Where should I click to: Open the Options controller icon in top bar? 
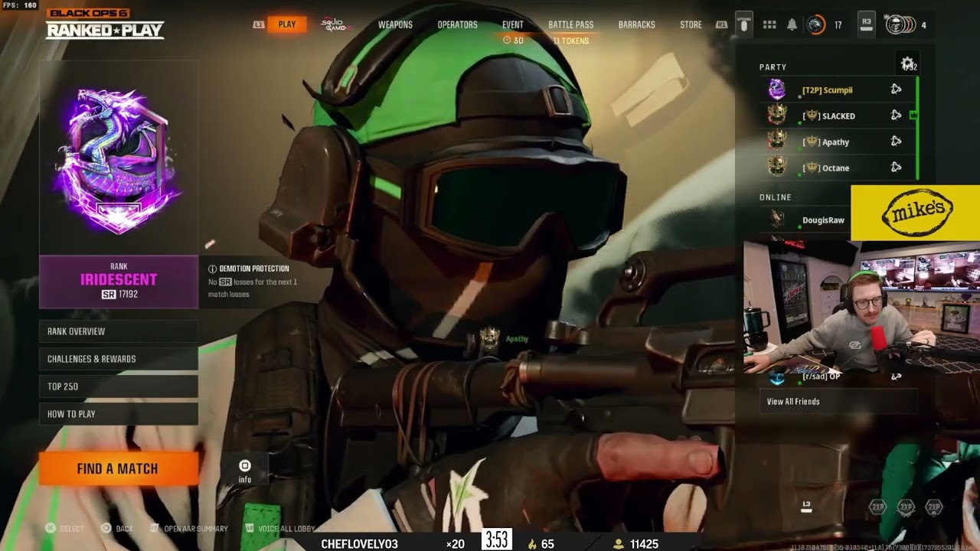coord(743,24)
